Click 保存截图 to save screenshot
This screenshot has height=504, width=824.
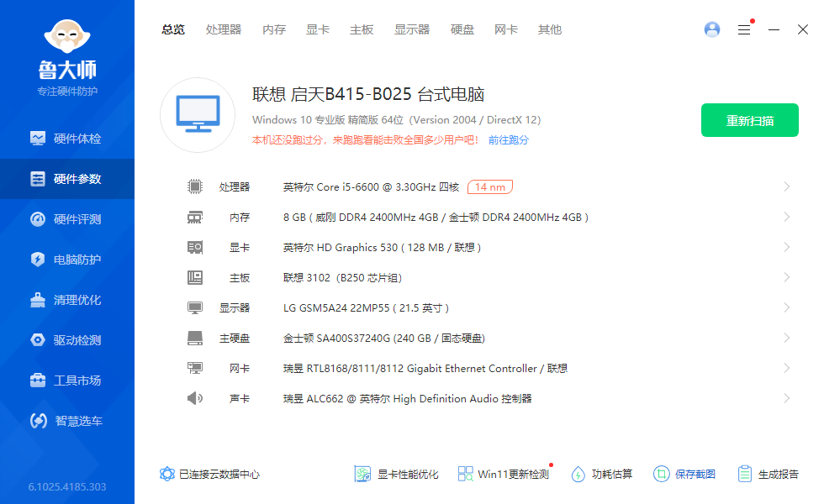pyautogui.click(x=684, y=474)
